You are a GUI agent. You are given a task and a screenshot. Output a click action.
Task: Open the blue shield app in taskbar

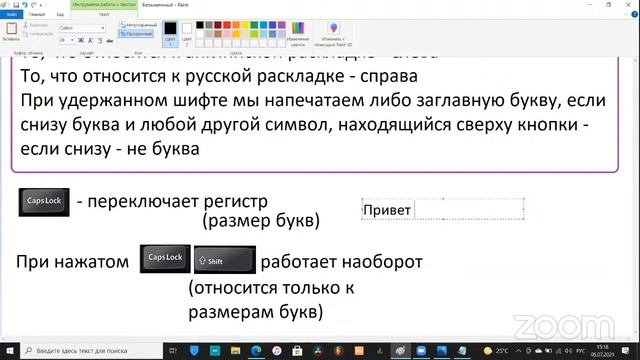(194, 351)
